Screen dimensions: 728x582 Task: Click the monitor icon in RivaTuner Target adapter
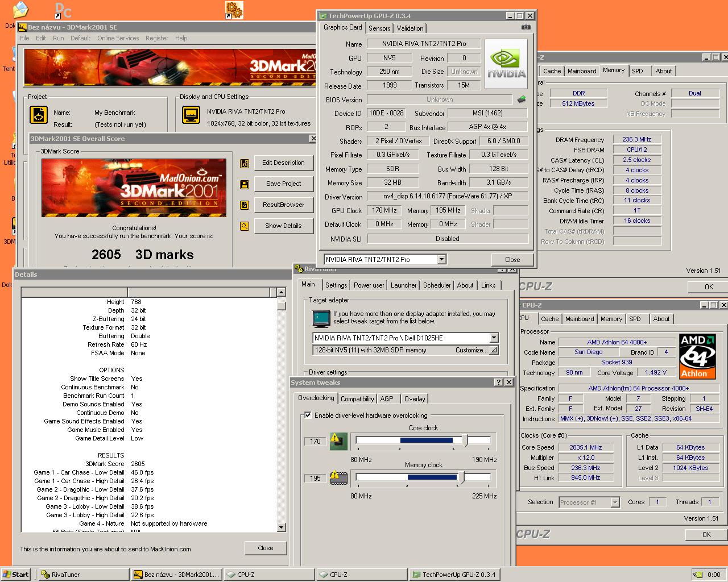pyautogui.click(x=321, y=318)
